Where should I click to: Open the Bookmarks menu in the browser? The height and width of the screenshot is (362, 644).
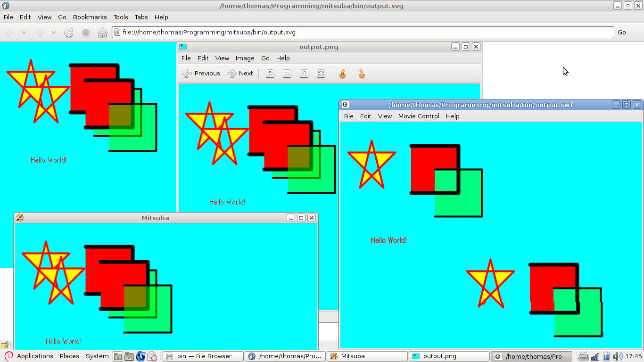(x=90, y=17)
